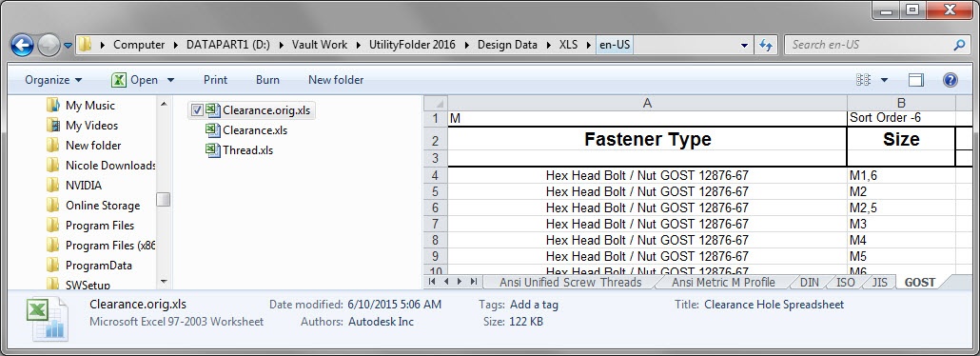The image size is (980, 356).
Task: Open the recent pages dropdown arrow
Action: point(68,46)
